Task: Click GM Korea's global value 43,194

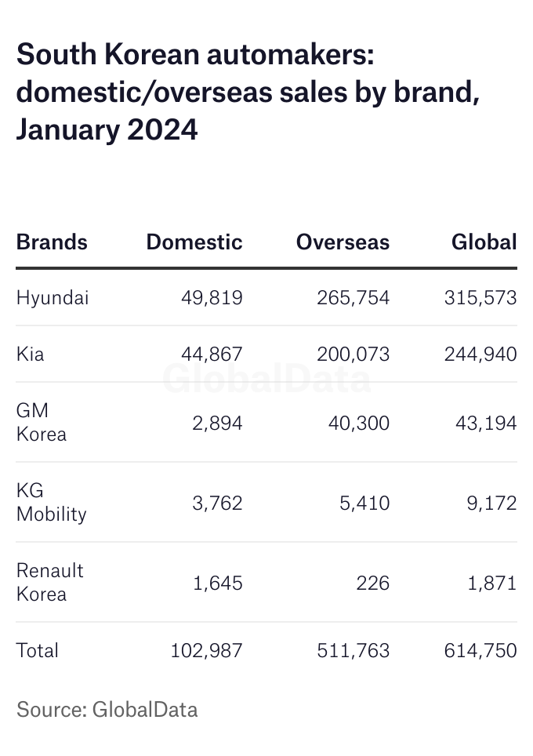Action: (x=486, y=423)
